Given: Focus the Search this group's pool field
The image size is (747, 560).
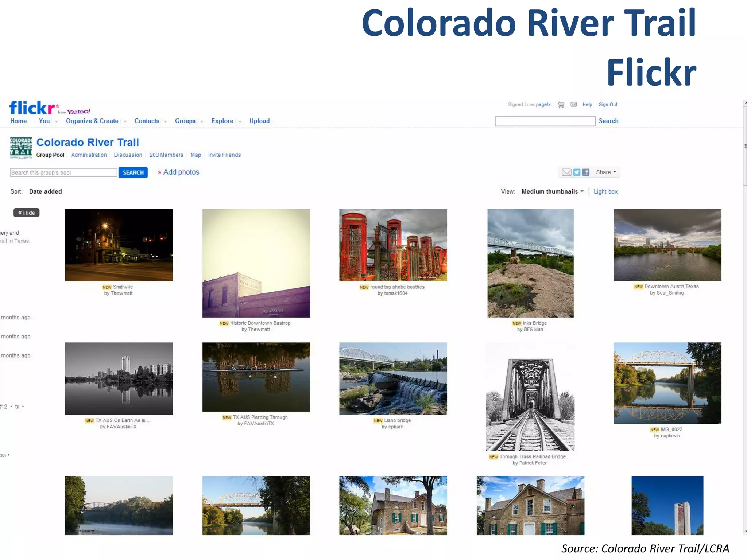Looking at the screenshot, I should point(63,172).
